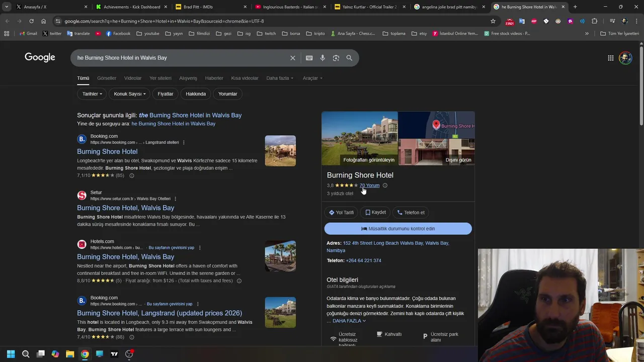
Task: Click the Yol Tarifi button
Action: [341, 213]
